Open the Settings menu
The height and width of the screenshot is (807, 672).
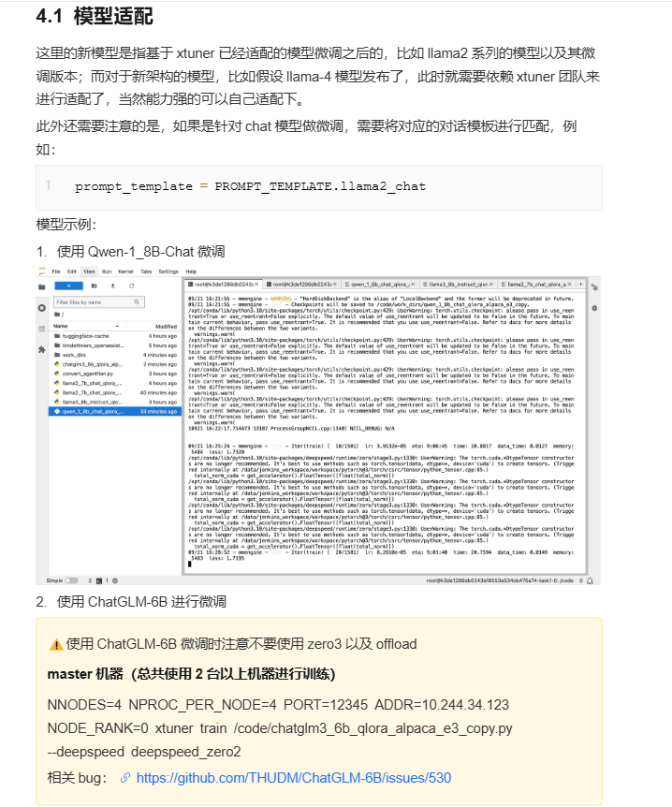[168, 271]
